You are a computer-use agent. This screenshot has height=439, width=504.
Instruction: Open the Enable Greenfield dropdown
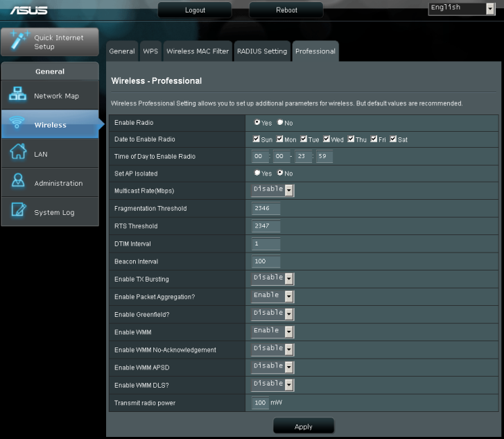coord(272,314)
